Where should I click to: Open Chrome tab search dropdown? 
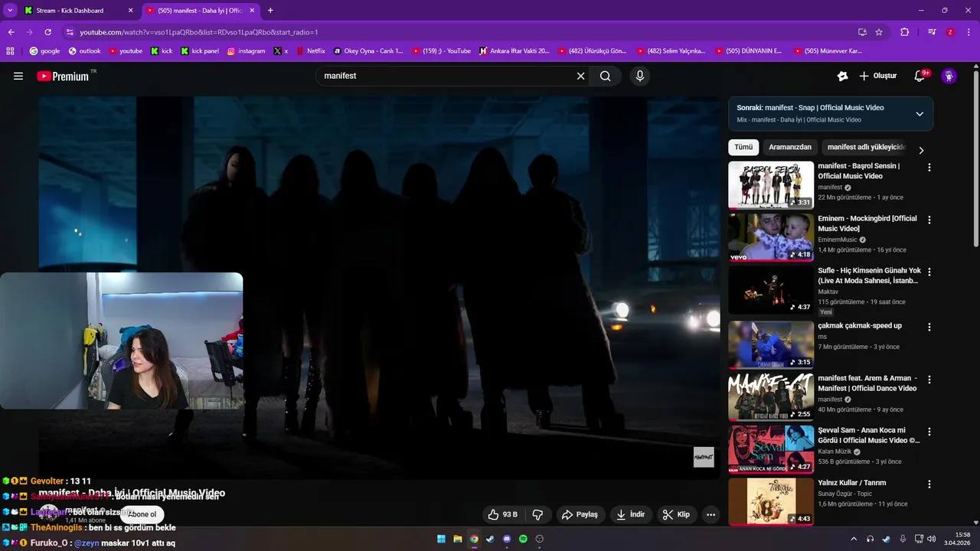(10, 10)
